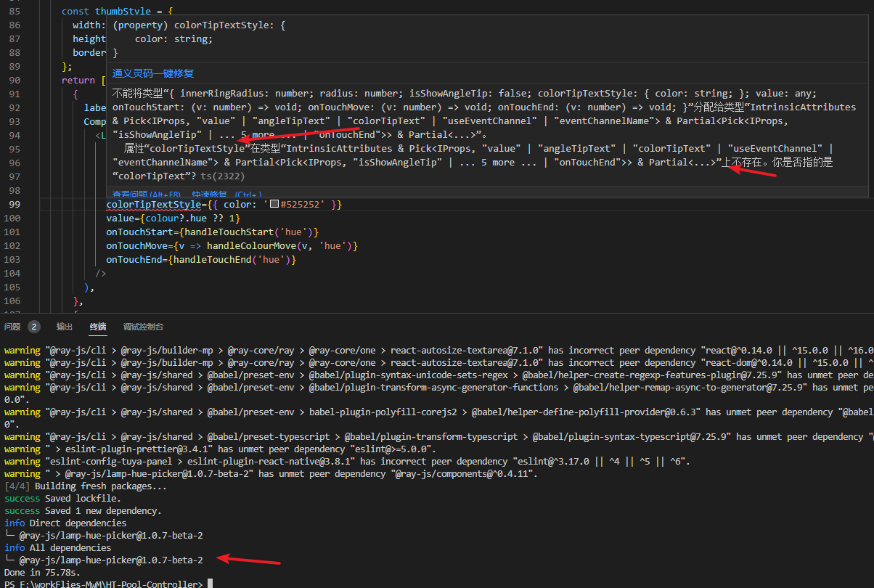Click the 通义灵码一键修复 link in hover
The height and width of the screenshot is (588, 874).
pos(153,74)
